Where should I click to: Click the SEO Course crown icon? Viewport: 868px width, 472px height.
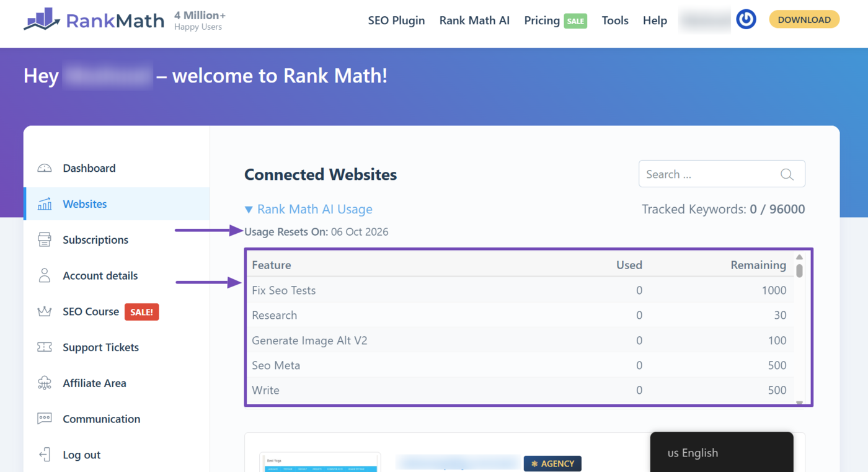tap(45, 311)
